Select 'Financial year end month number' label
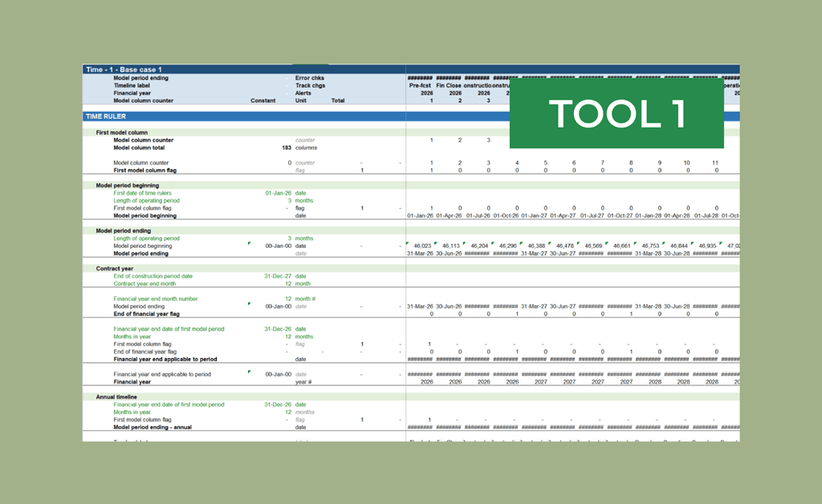822x504 pixels. pos(155,299)
